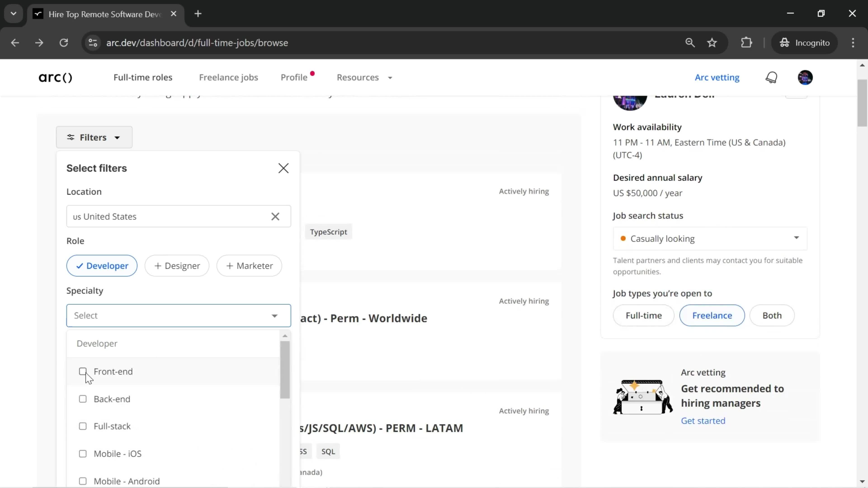Click the browser back arrow
The image size is (868, 488).
pos(15,43)
